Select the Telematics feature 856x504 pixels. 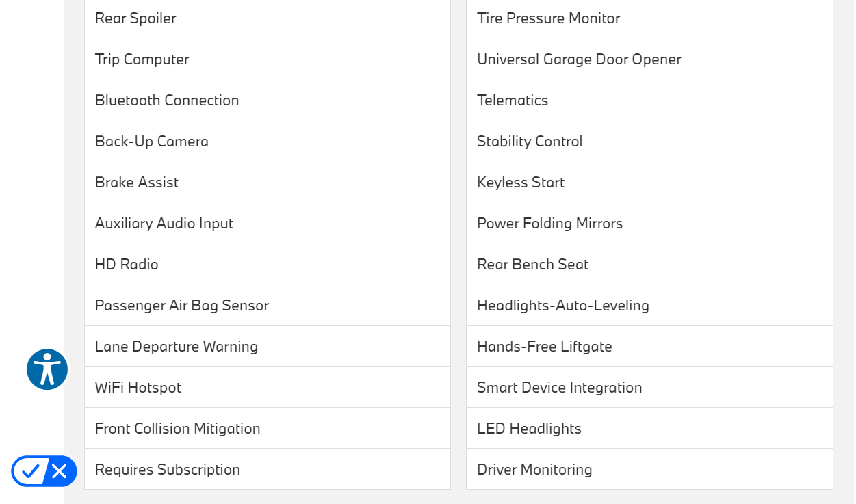(x=513, y=101)
